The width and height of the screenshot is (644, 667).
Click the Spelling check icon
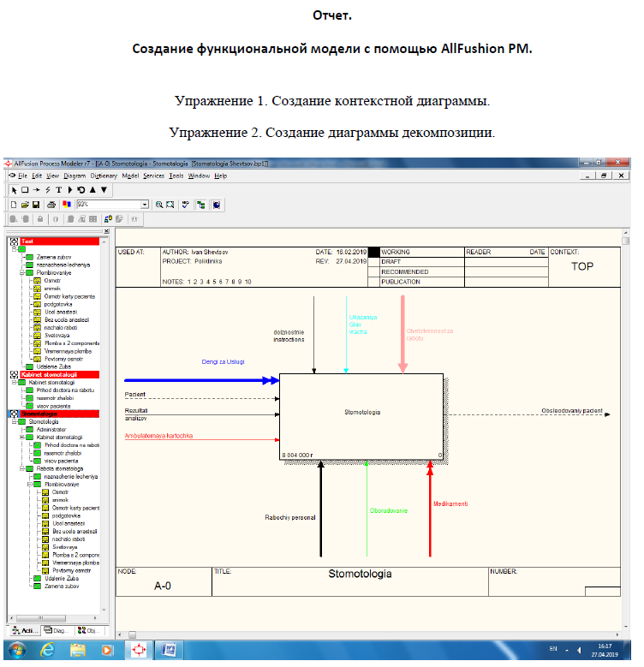click(x=186, y=205)
